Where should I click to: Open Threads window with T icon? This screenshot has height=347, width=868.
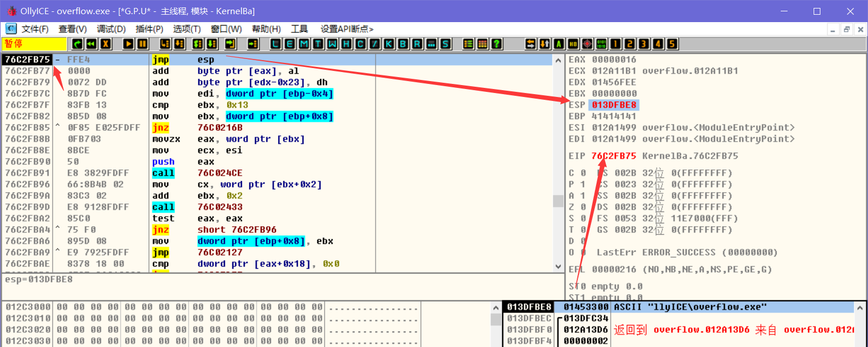[318, 44]
